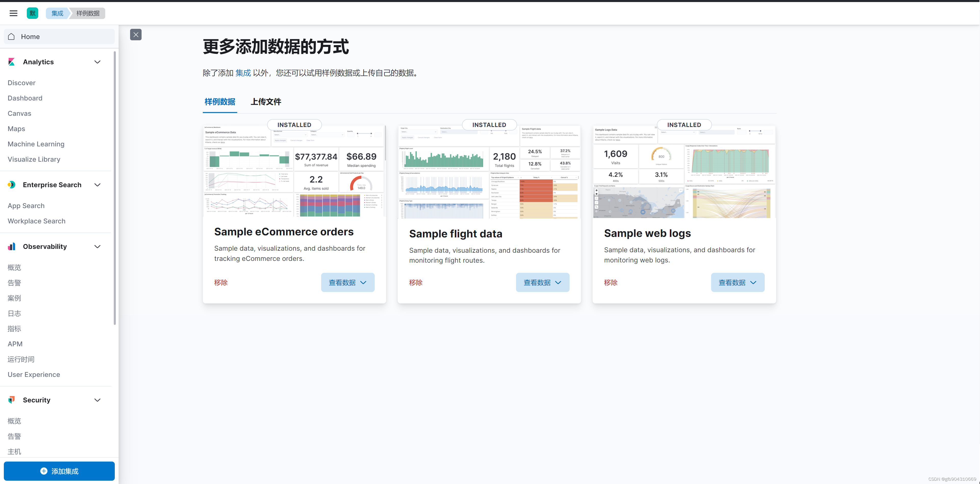Viewport: 980px width, 484px height.
Task: Close the side navigation with X
Action: (x=136, y=35)
